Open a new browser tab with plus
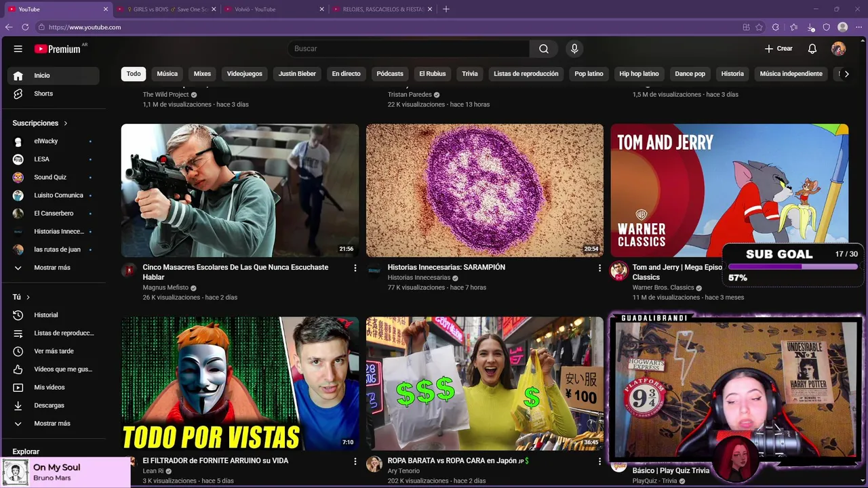 (x=446, y=9)
